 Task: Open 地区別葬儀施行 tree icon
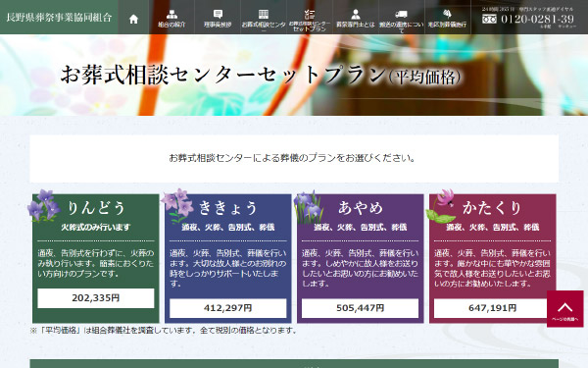(x=447, y=15)
